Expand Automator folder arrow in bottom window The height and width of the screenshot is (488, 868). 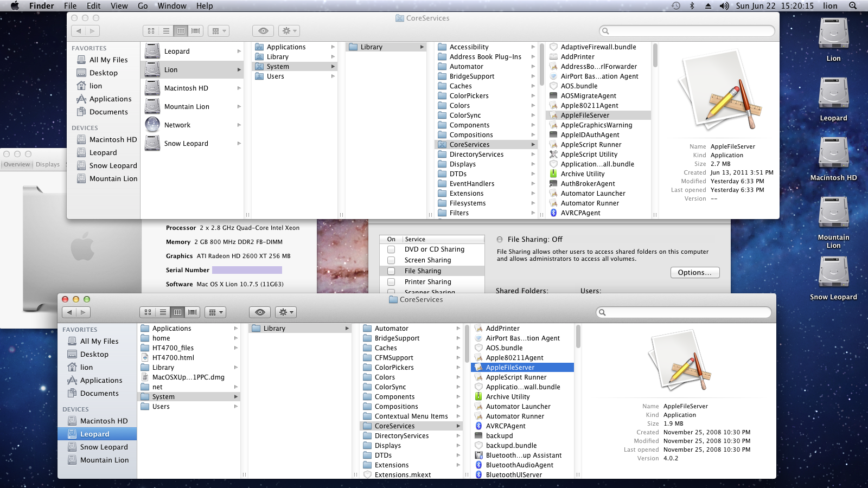(x=458, y=329)
